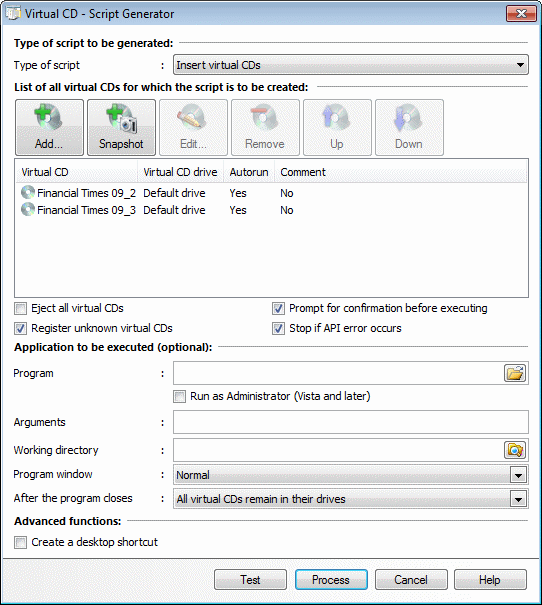Viewport: 542px width, 605px height.
Task: Click the Snapshot camera icon button
Action: click(122, 127)
